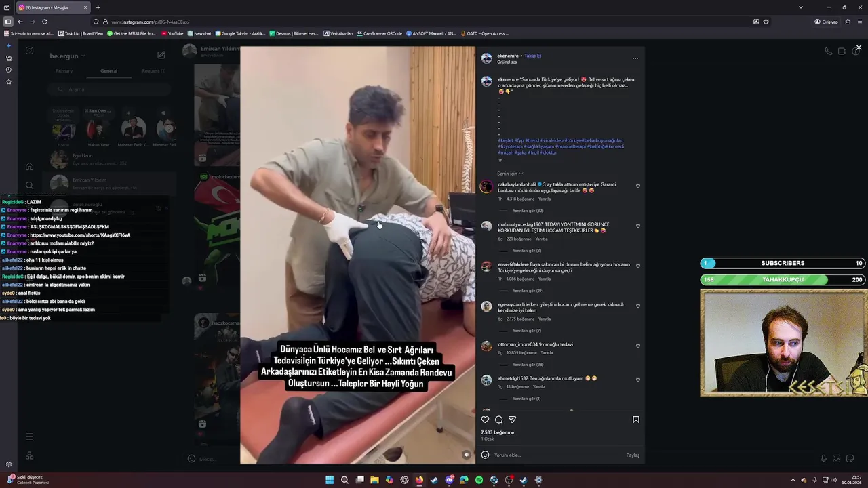
Task: Open the Firefox hamburger application menu
Action: tap(860, 22)
